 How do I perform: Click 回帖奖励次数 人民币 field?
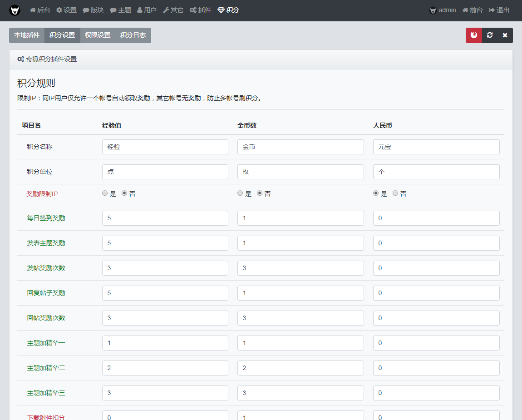[436, 318]
